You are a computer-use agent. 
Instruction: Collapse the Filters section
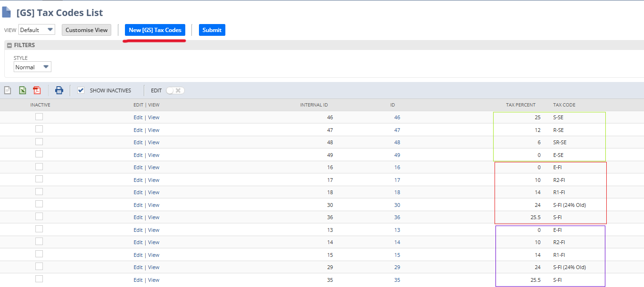(x=9, y=45)
